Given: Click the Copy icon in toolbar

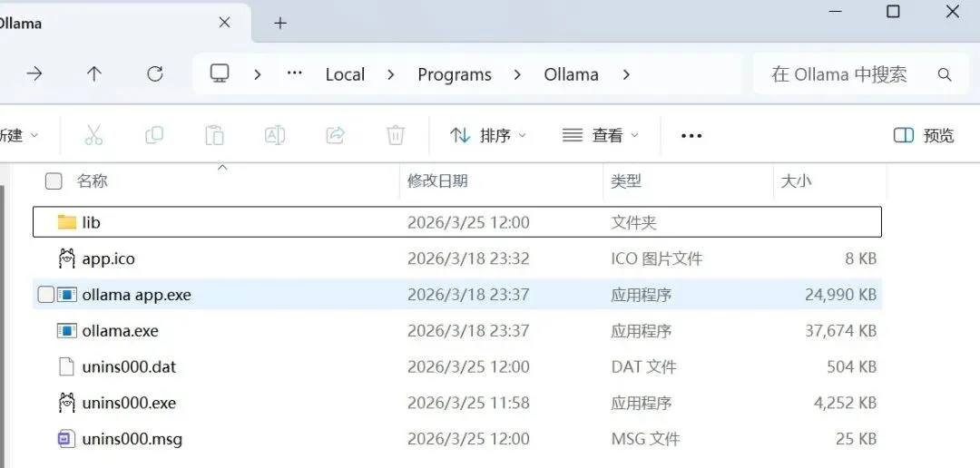Looking at the screenshot, I should (x=153, y=135).
